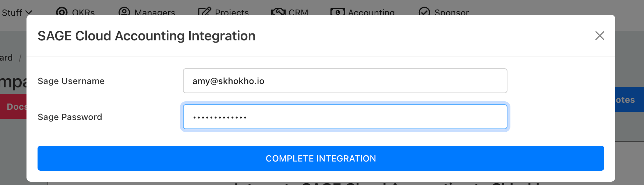Click the Managers person icon
This screenshot has width=644, height=185.
click(x=124, y=12)
